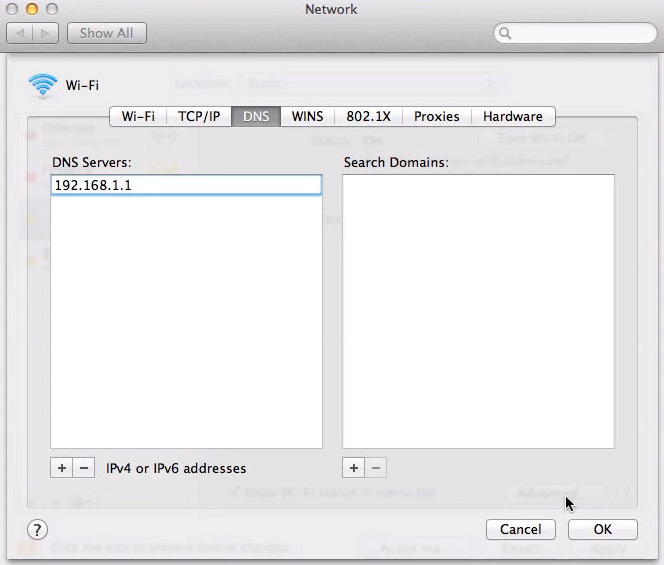The height and width of the screenshot is (565, 664).
Task: Add a DNS server with plus button
Action: [62, 468]
